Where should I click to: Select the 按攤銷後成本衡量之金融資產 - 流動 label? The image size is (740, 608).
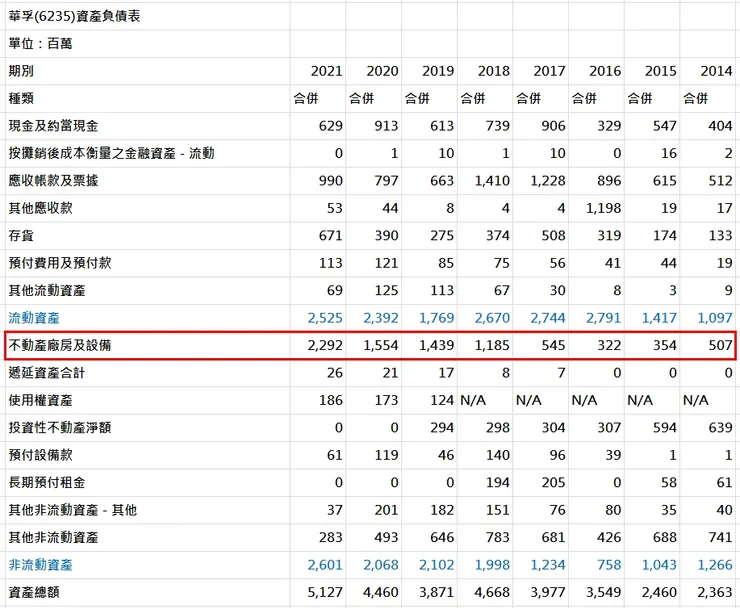111,153
